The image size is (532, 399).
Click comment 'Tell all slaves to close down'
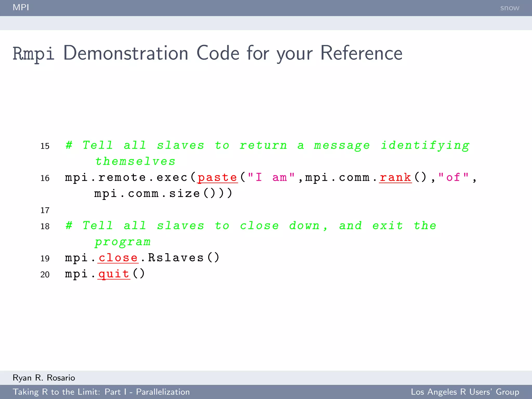193,226
